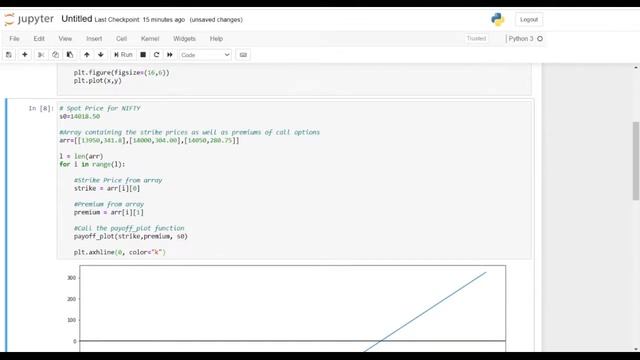
Task: Open the View menu
Action: click(65, 39)
